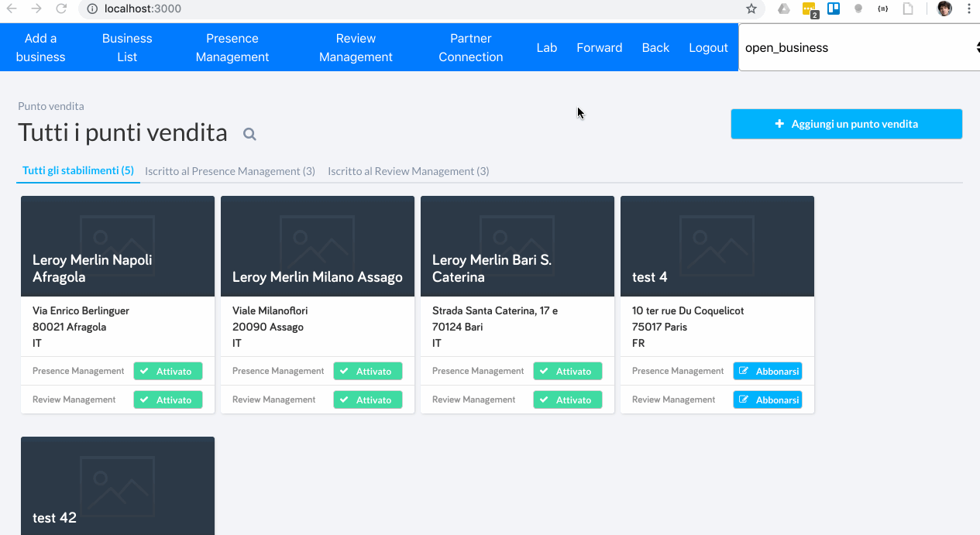
Task: Click the address text 20090 Assago
Action: [x=268, y=327]
